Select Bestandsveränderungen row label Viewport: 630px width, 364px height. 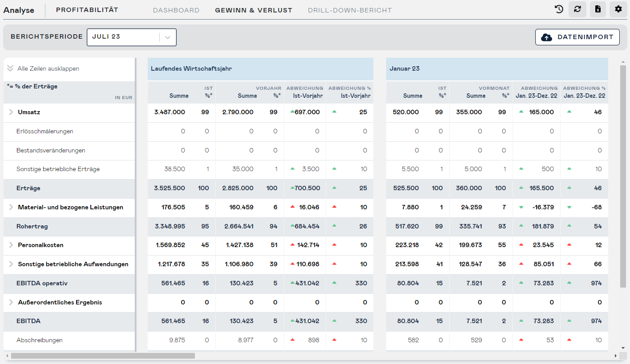click(51, 150)
